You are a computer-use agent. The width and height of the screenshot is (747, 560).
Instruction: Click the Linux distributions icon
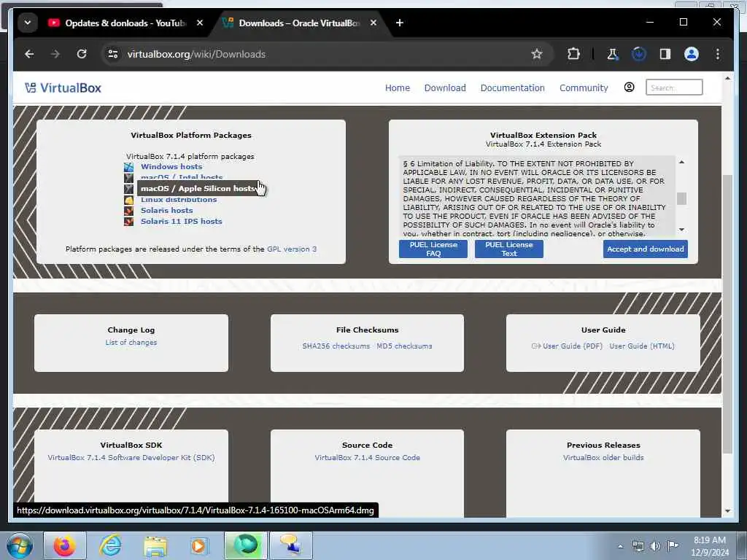point(128,200)
